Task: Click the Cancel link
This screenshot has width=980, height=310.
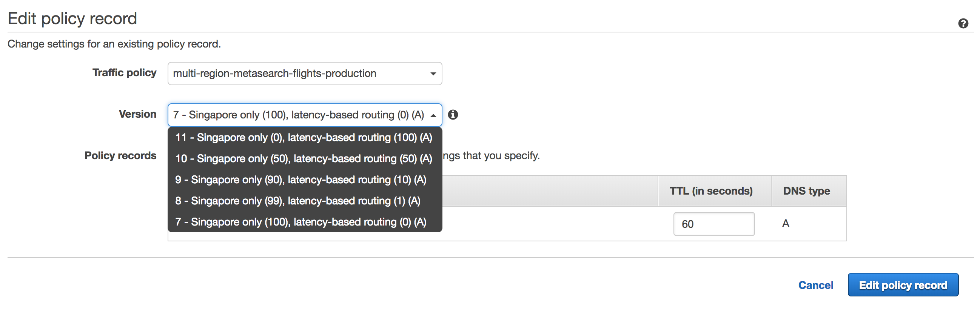Action: 815,285
